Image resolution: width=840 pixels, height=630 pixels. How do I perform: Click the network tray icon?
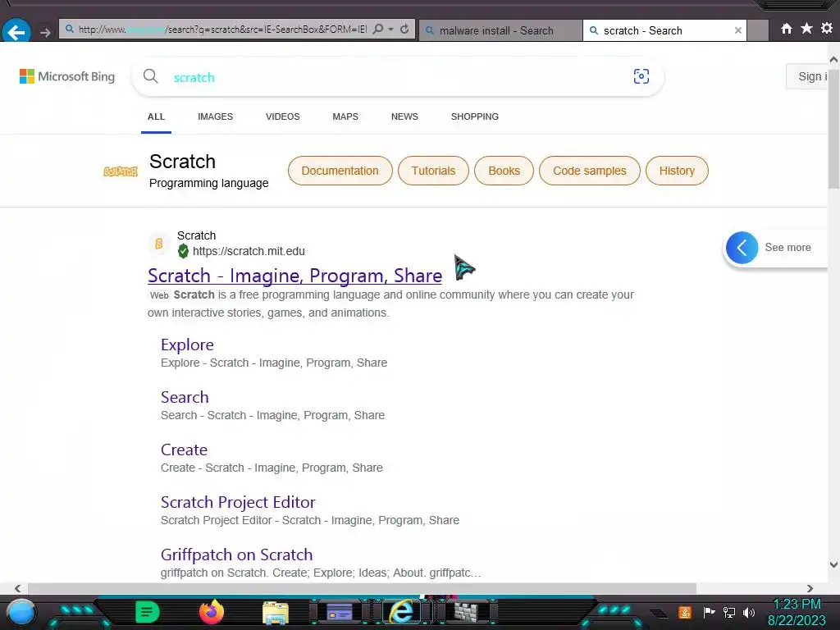[x=729, y=612]
